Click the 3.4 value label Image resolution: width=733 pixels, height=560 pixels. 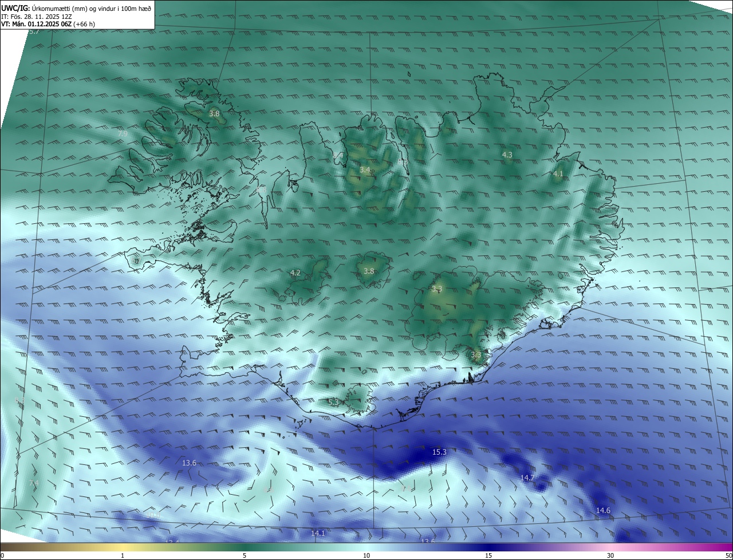[x=365, y=170]
